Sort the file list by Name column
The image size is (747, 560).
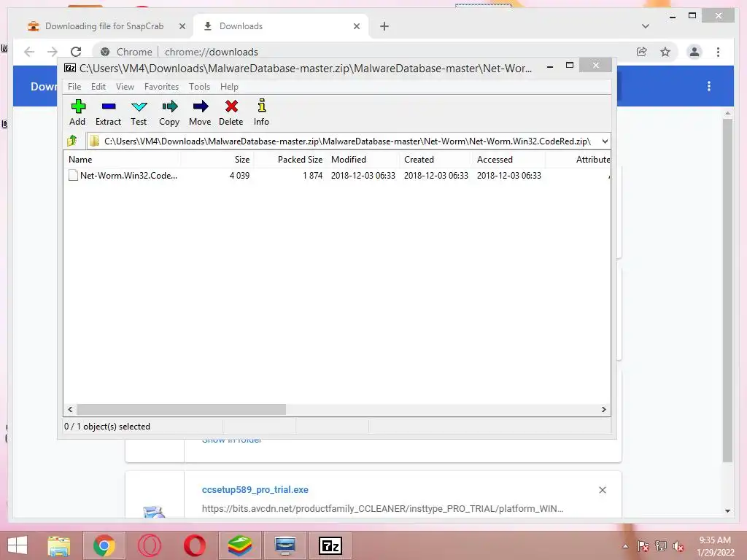pyautogui.click(x=122, y=160)
